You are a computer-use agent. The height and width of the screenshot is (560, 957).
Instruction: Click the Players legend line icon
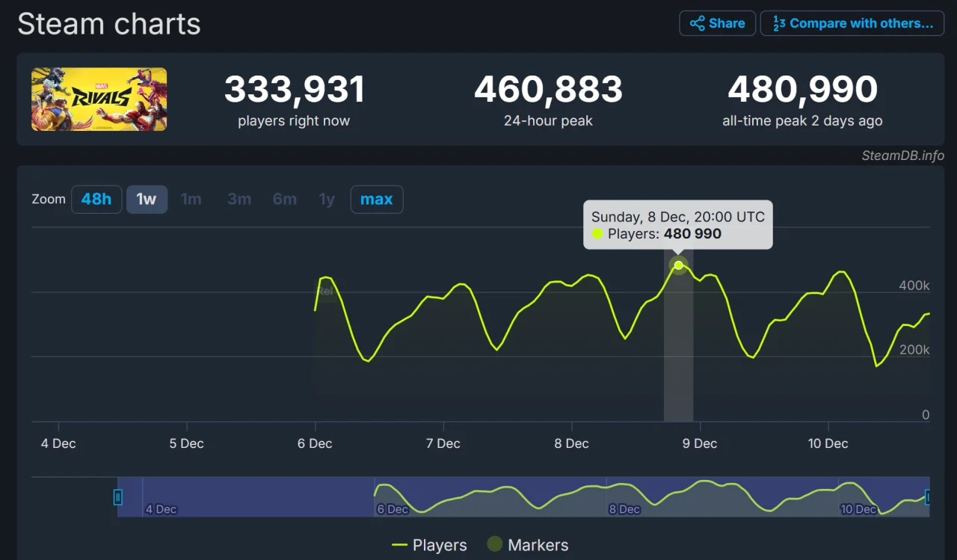[400, 545]
